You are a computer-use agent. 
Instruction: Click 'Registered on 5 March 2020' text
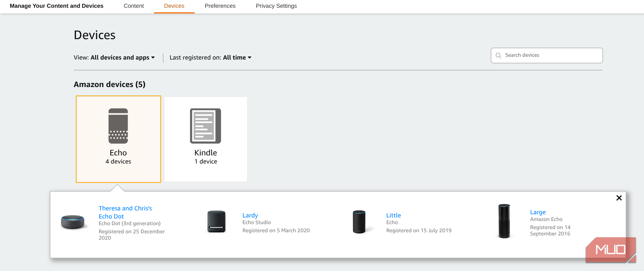276,230
